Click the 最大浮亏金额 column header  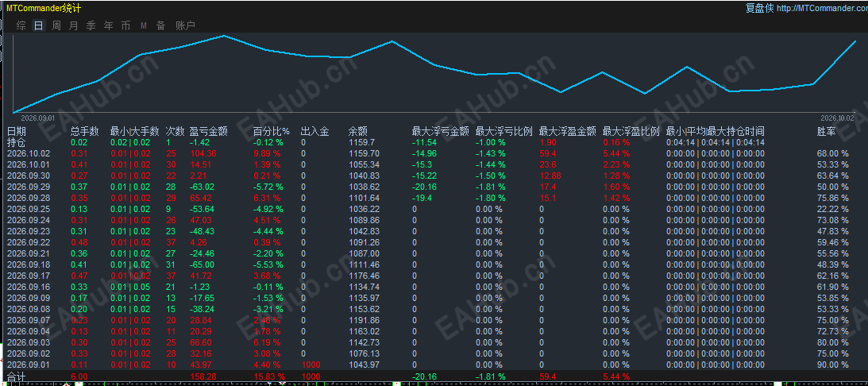pyautogui.click(x=441, y=131)
